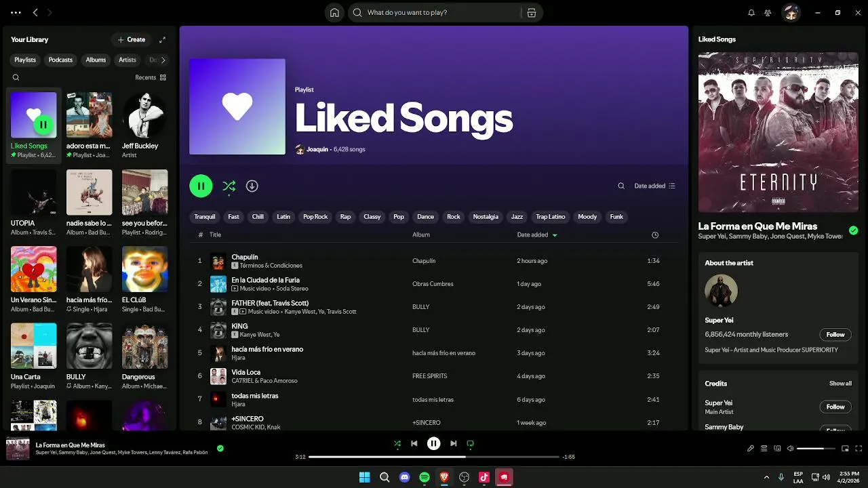Open the play queue
The width and height of the screenshot is (868, 488).
pos(764,448)
